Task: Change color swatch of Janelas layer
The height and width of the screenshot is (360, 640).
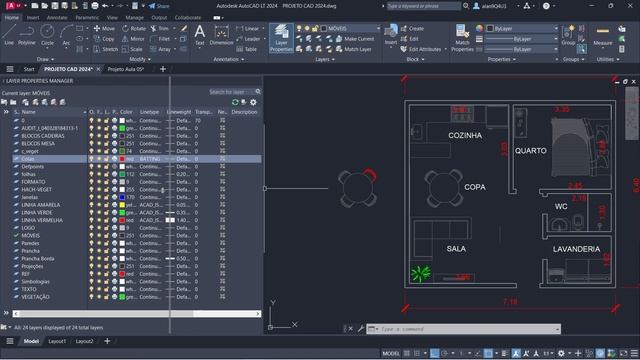Action: 122,197
